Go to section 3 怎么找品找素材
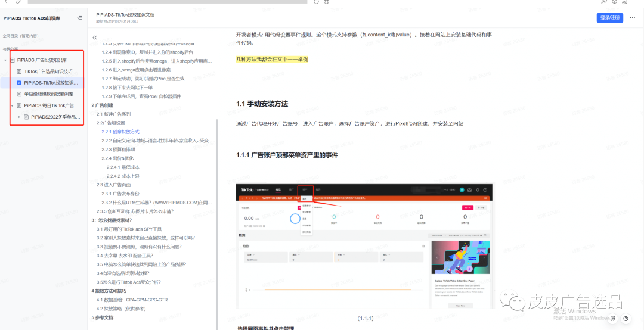 click(112, 220)
